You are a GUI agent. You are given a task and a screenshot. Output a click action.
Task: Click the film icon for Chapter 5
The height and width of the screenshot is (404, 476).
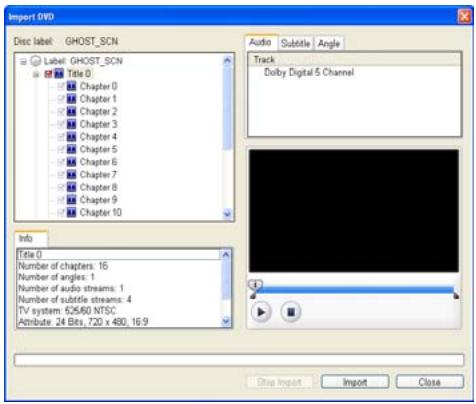tap(71, 149)
